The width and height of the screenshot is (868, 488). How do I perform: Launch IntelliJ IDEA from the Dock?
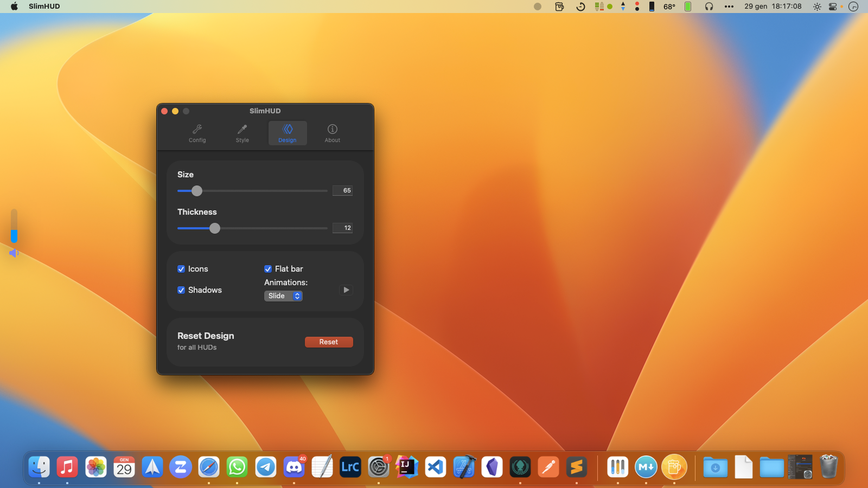pos(407,467)
